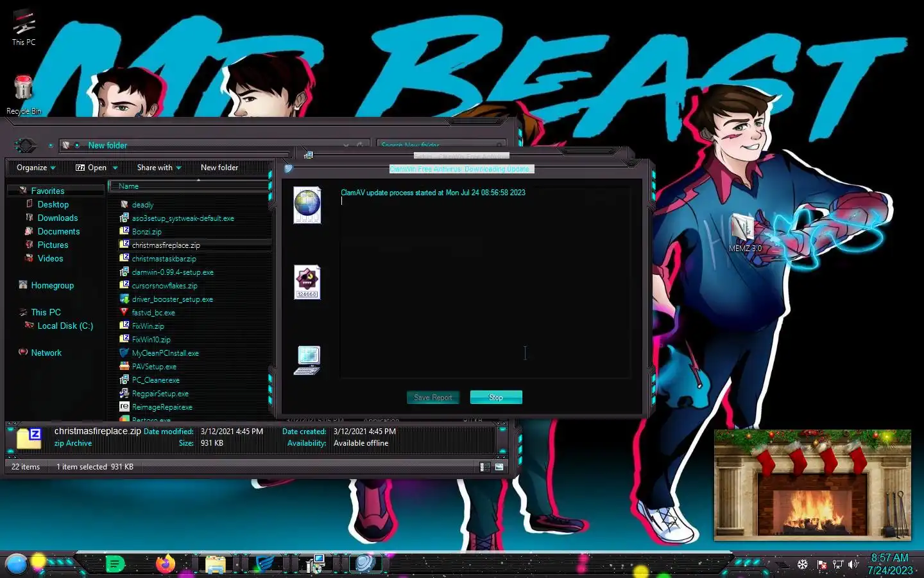This screenshot has width=924, height=578.
Task: Open the taskbar clock showing 8:57 AM
Action: tap(890, 564)
